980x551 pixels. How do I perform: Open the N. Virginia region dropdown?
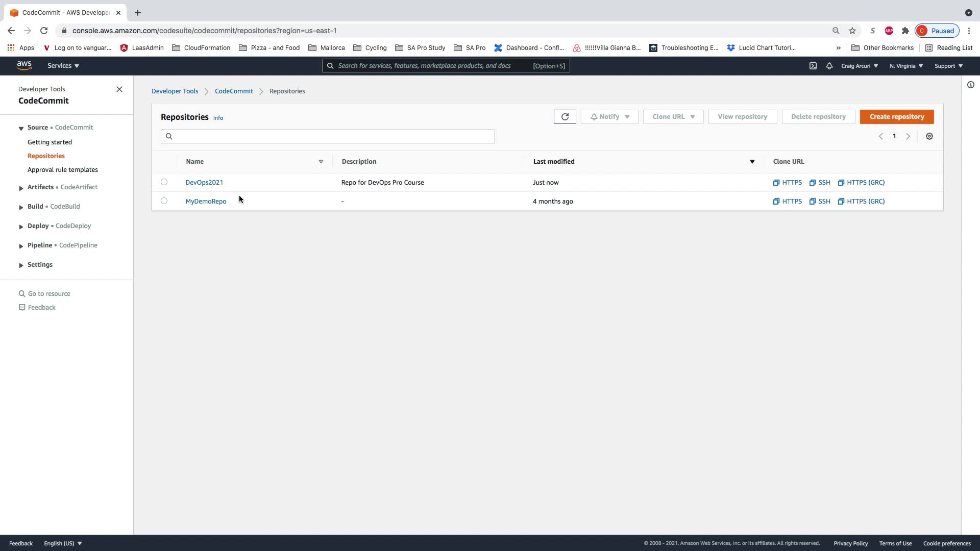906,66
